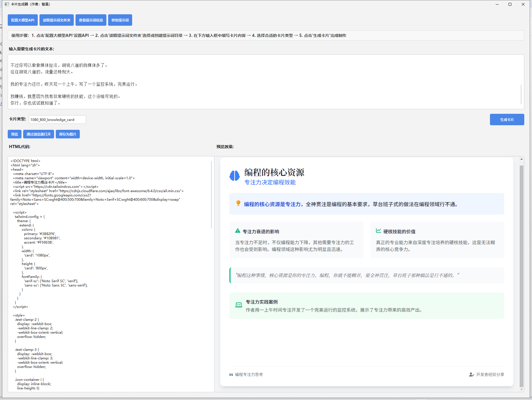The width and height of the screenshot is (532, 400).
Task: Click the chart line icon near 硬核技能的价值
Action: (x=378, y=230)
